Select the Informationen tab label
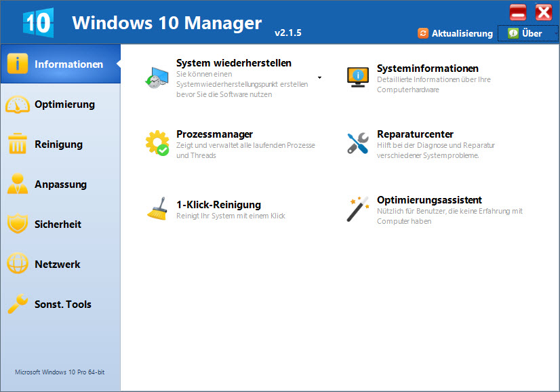The image size is (560, 392). [x=68, y=64]
